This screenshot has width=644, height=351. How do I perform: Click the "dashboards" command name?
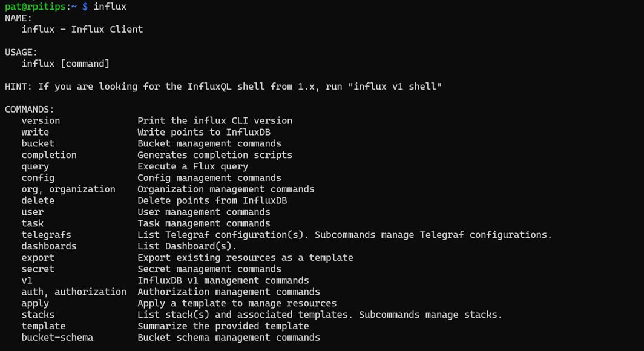point(49,246)
